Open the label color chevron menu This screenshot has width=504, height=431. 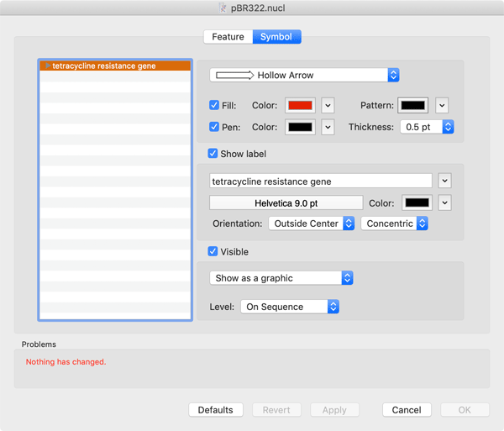click(x=445, y=202)
